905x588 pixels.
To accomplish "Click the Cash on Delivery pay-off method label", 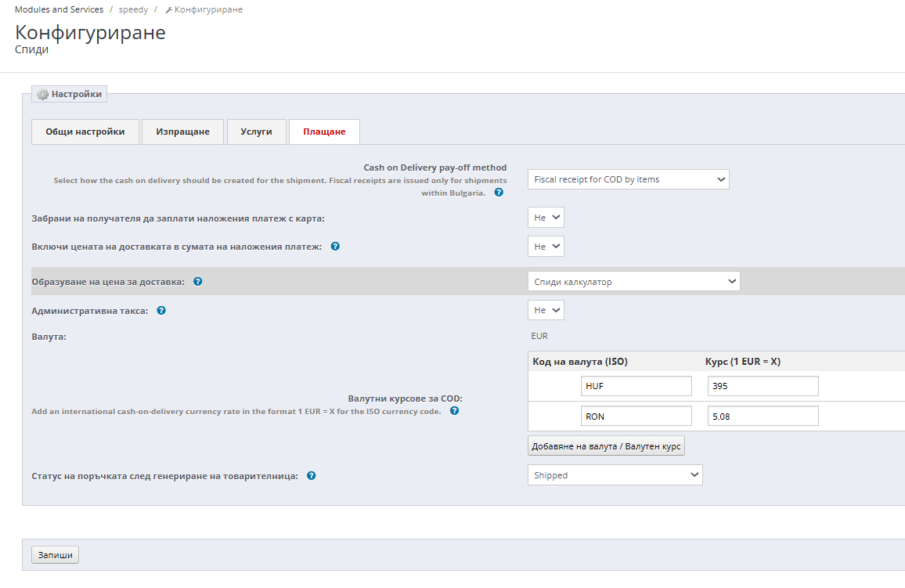I will pos(435,168).
